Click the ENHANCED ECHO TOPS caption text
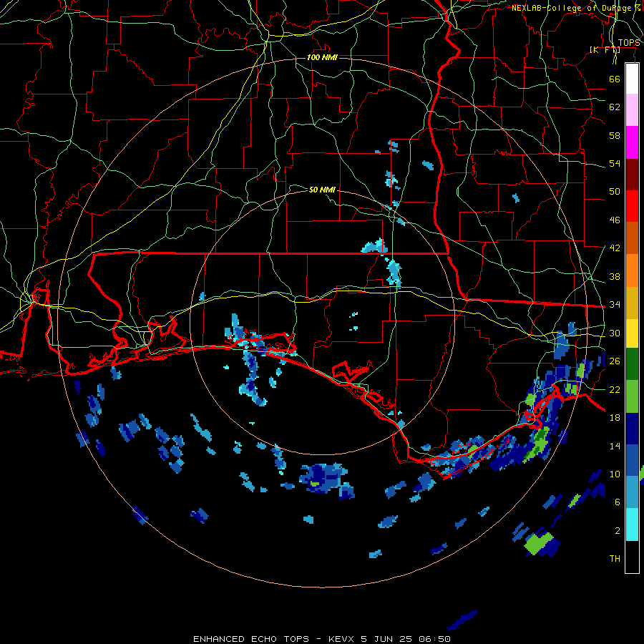 pos(251,639)
